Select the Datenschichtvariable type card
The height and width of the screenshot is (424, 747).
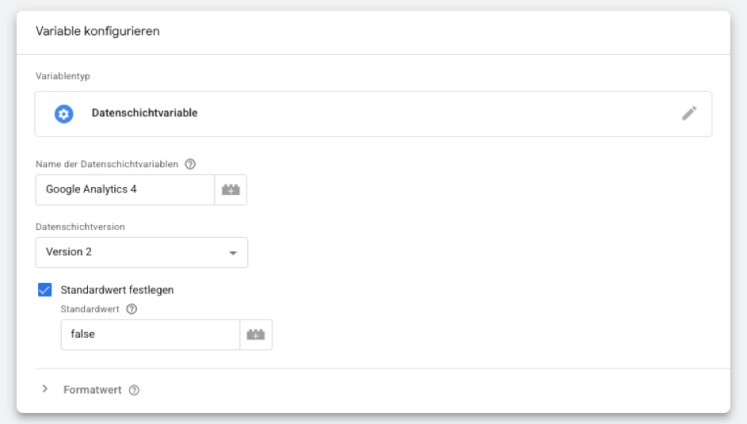[x=372, y=114]
